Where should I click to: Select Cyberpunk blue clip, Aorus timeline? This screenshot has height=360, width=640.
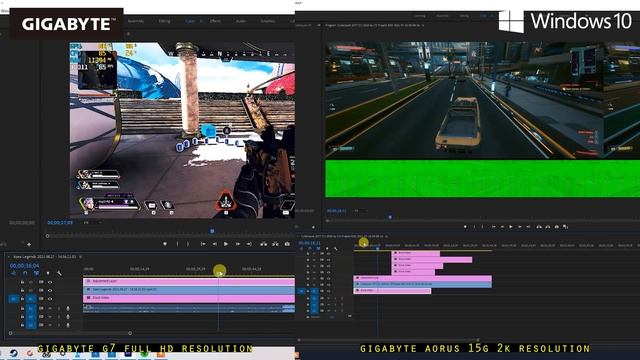pos(422,284)
